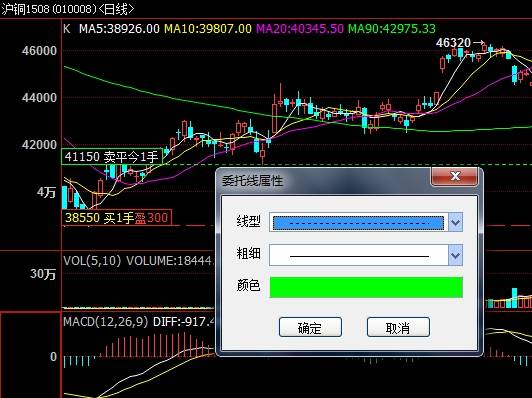Viewport: 532px width, 398px height.
Task: Select the 38550 买1手 order label
Action: 117,217
